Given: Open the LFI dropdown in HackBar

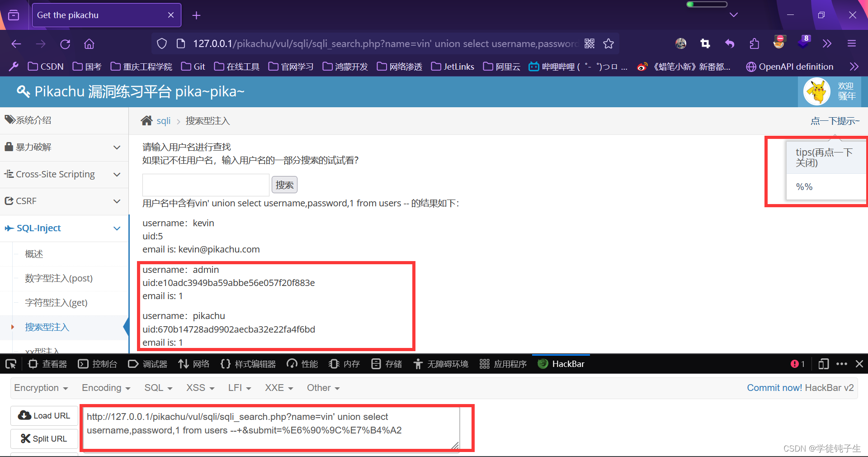Looking at the screenshot, I should (240, 388).
